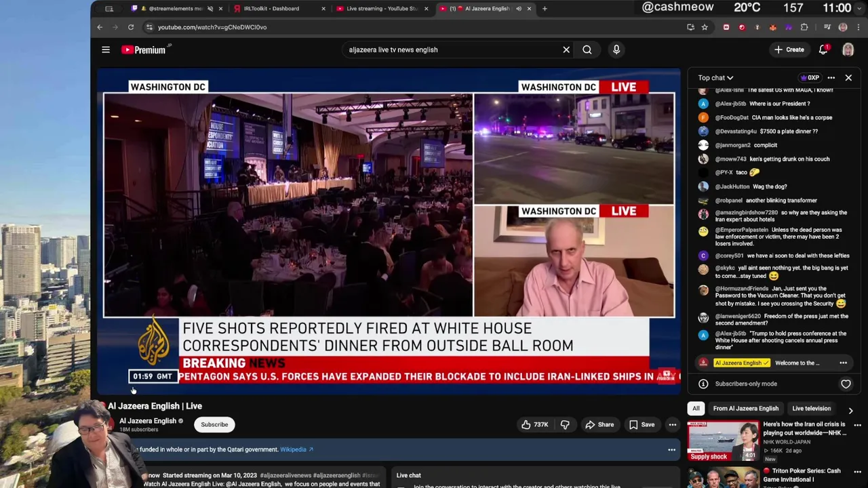
Task: Go to YouTube Premium home logo
Action: (144, 49)
